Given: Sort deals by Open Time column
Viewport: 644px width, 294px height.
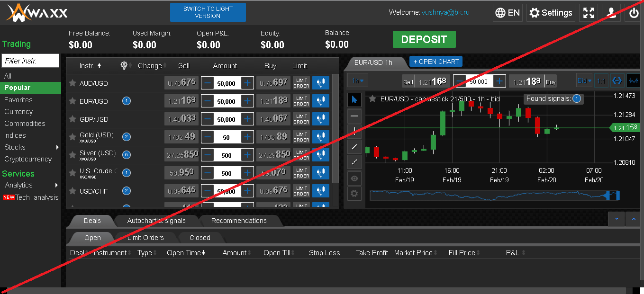Looking at the screenshot, I should coord(186,253).
